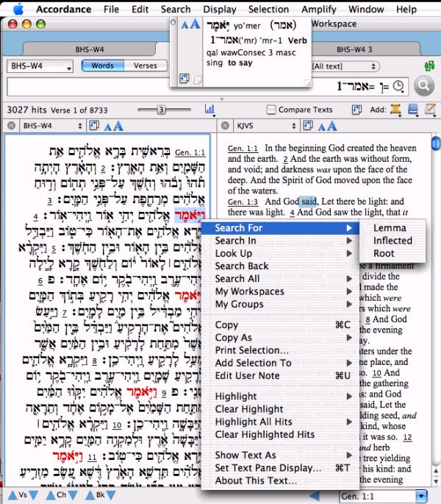Select Copy in context menu
Image resolution: width=441 pixels, height=504 pixels.
click(x=280, y=325)
